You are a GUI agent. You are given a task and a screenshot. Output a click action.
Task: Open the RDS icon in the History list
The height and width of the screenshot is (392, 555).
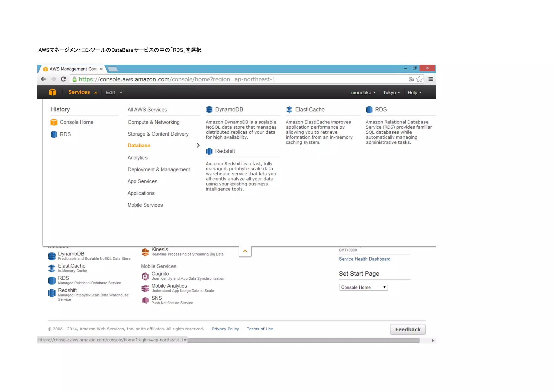[x=54, y=134]
